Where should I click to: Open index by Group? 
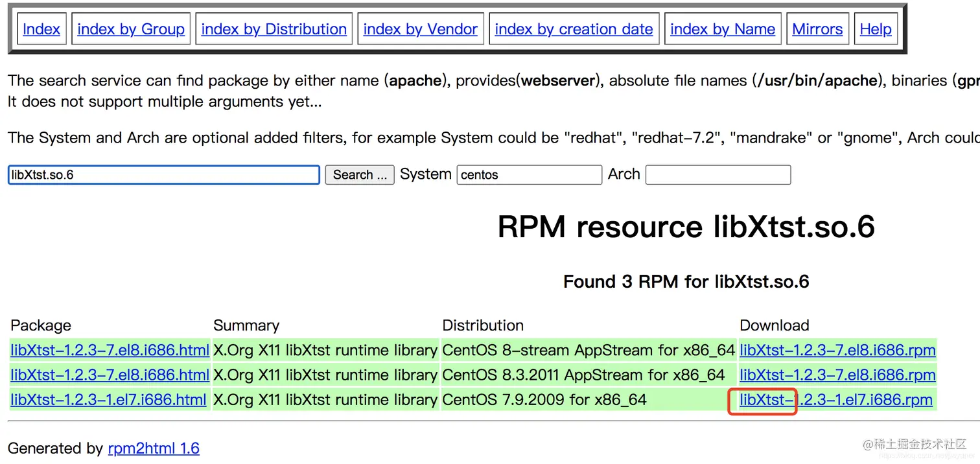click(x=131, y=29)
